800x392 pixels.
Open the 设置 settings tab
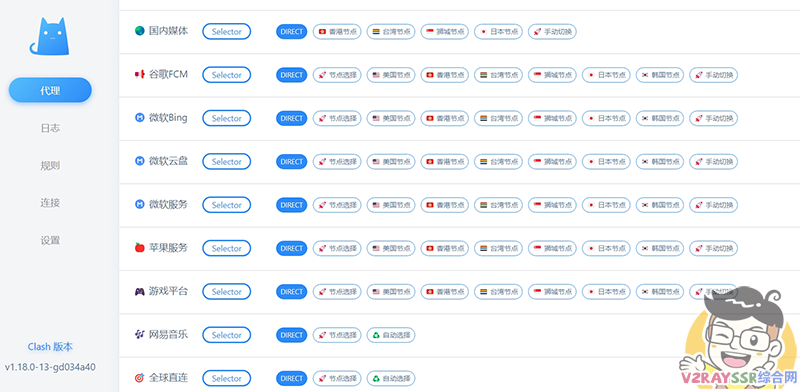pos(50,240)
